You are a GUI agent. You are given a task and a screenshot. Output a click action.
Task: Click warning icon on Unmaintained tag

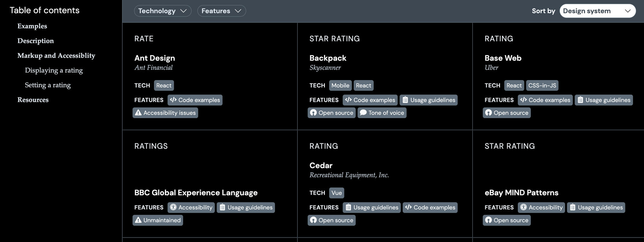(138, 220)
